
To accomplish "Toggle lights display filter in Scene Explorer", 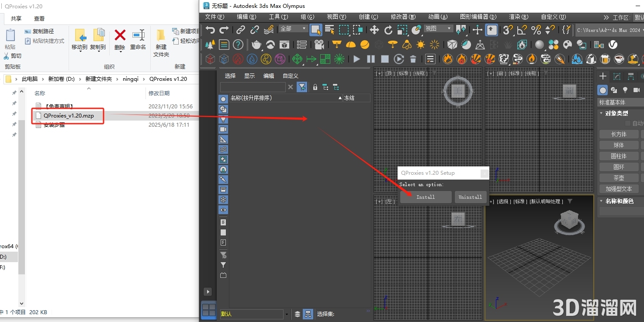I will pyautogui.click(x=223, y=119).
